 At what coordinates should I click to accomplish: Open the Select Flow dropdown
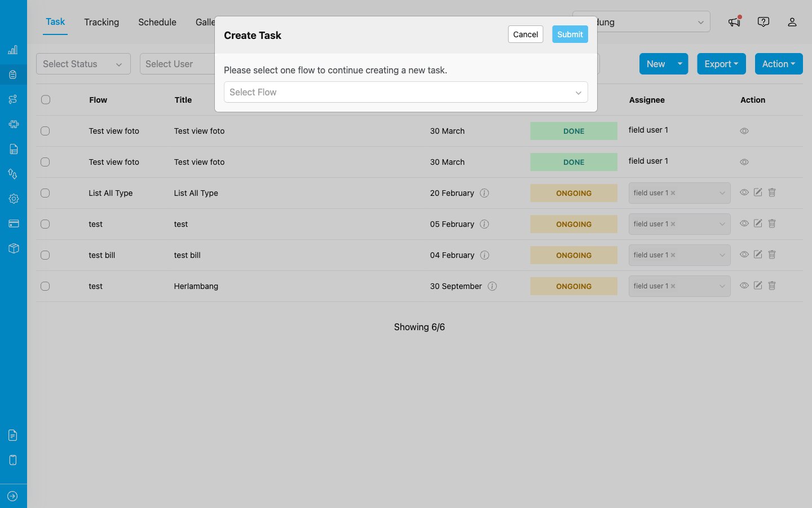[x=406, y=92]
